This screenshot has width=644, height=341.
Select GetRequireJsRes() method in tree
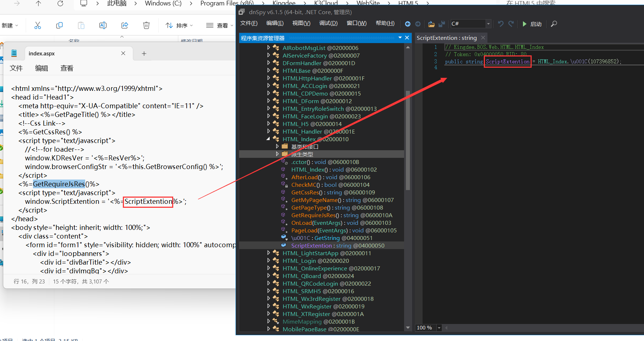point(342,215)
